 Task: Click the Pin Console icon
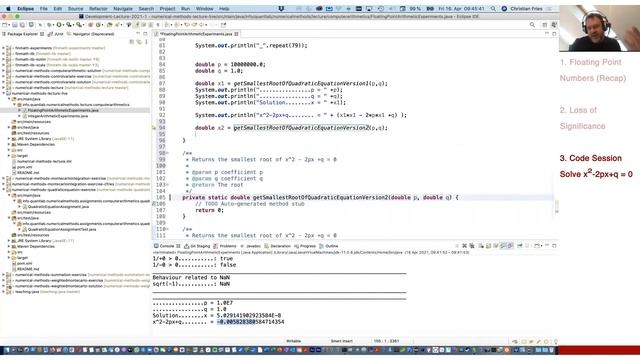[520, 246]
